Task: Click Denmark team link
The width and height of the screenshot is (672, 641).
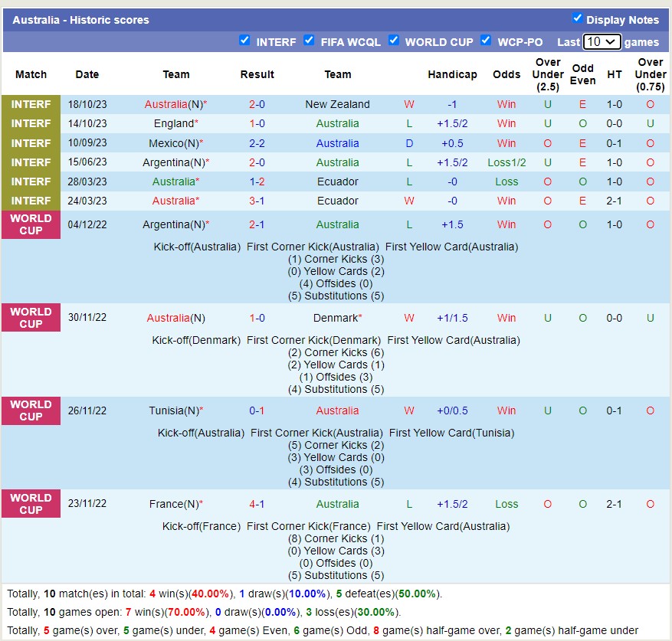Action: tap(336, 318)
